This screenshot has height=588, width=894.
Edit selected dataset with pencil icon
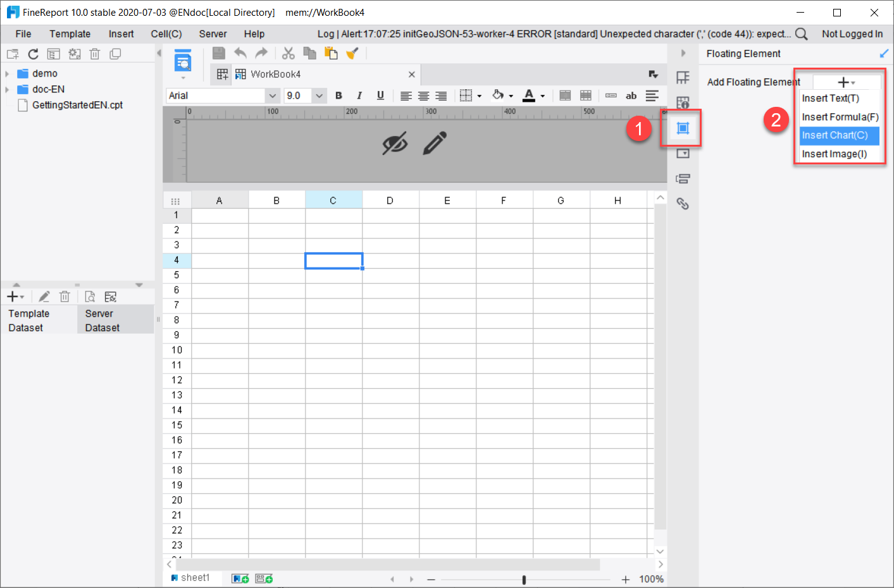coord(44,297)
